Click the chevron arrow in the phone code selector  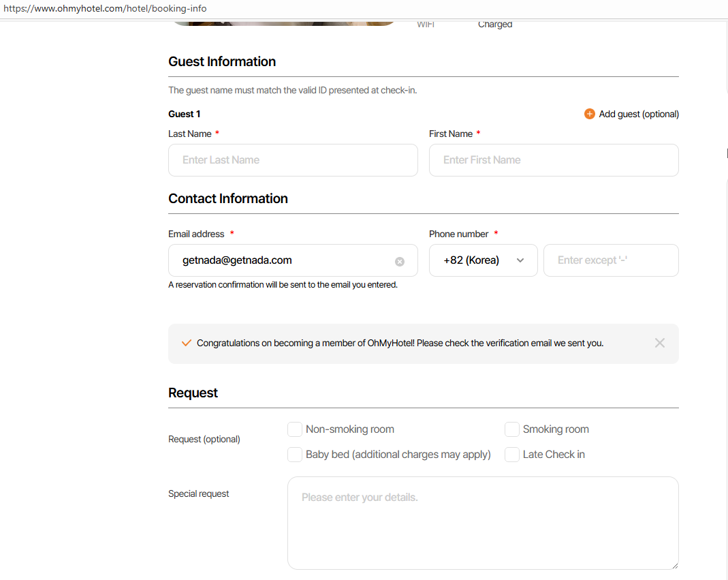[x=520, y=260]
